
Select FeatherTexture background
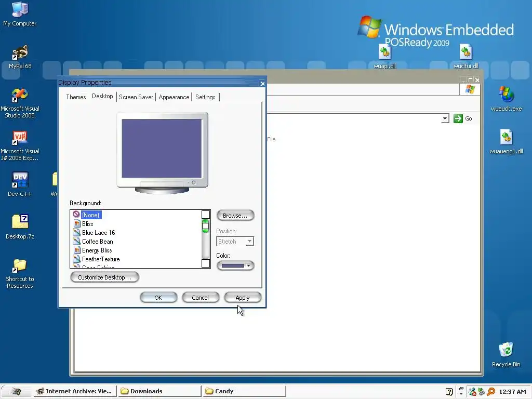pyautogui.click(x=101, y=259)
